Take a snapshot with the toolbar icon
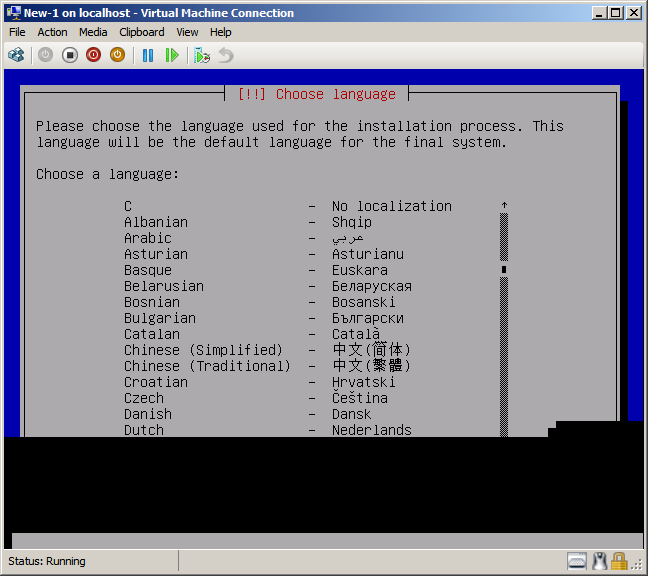Screen dimensions: 648x576 [202, 55]
